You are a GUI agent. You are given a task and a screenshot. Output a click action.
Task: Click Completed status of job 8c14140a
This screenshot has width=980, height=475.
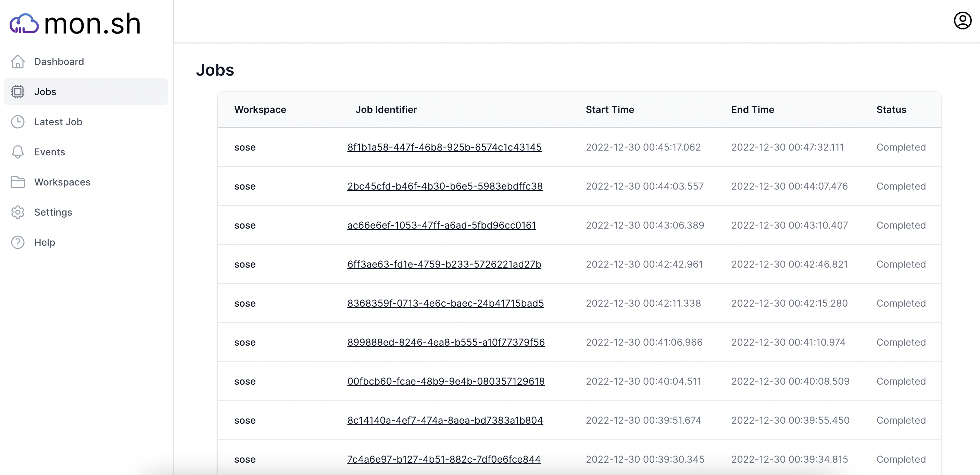coord(901,420)
